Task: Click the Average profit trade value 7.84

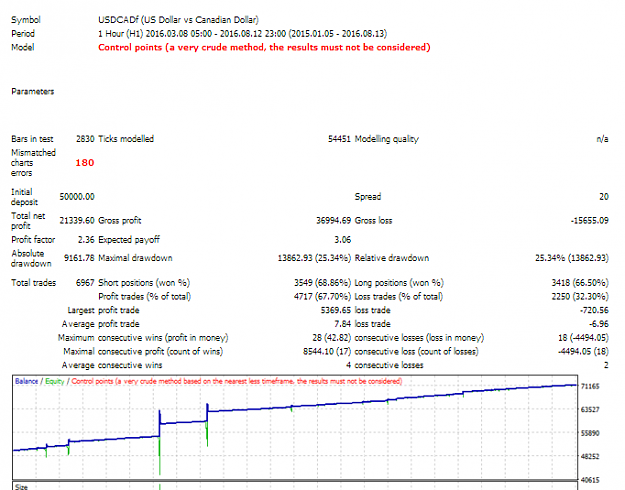Action: pyautogui.click(x=342, y=324)
